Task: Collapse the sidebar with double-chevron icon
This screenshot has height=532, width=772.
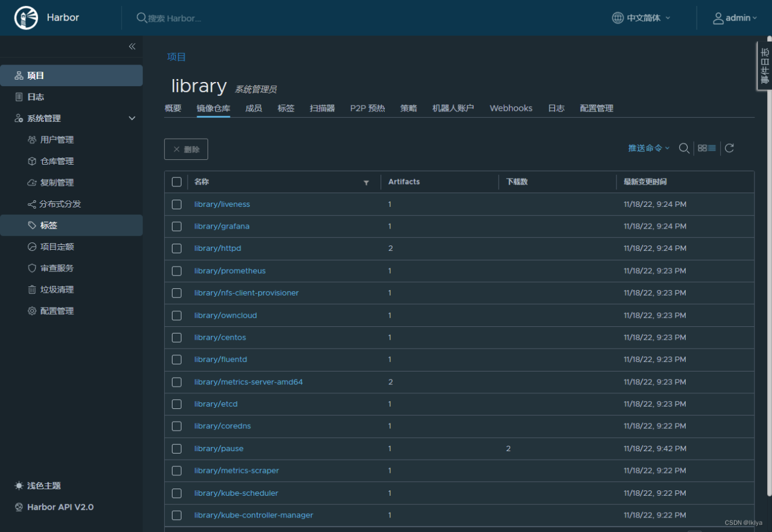Action: [x=132, y=46]
